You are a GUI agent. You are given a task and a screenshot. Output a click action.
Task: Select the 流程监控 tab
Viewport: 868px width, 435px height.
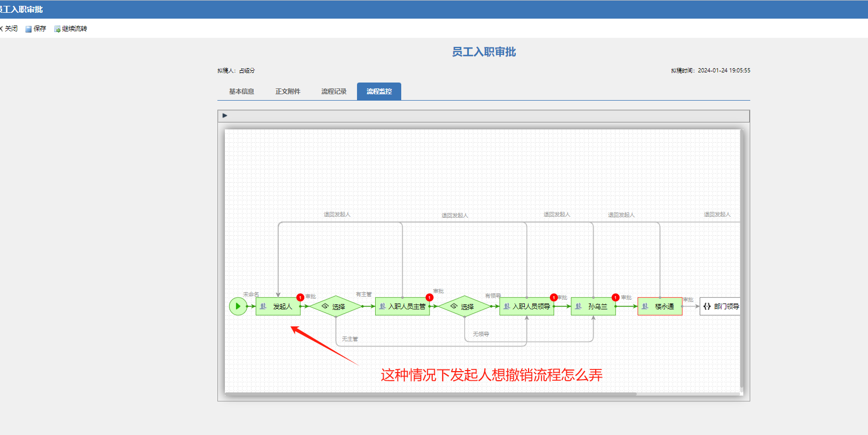pos(379,92)
